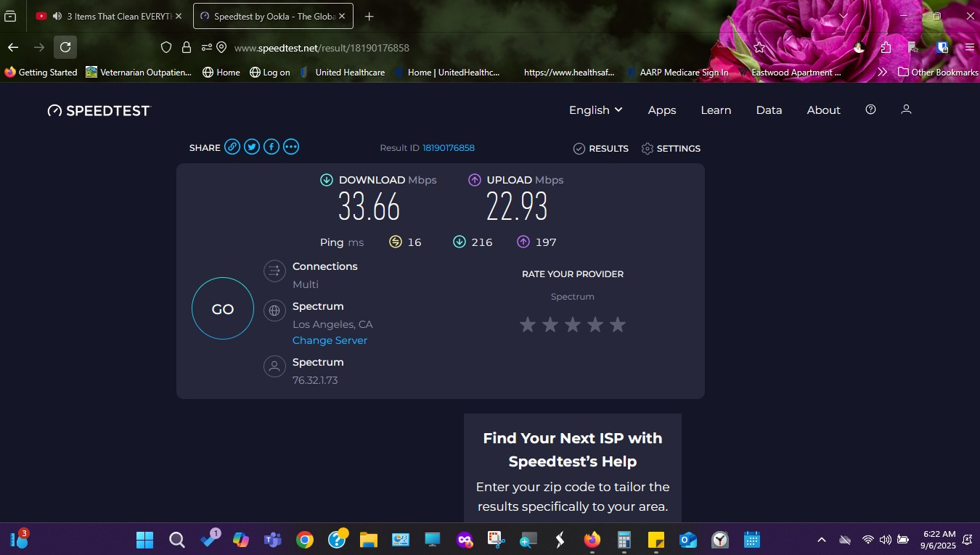The image size is (980, 555).
Task: Open the volume speaker tray icon
Action: (885, 540)
